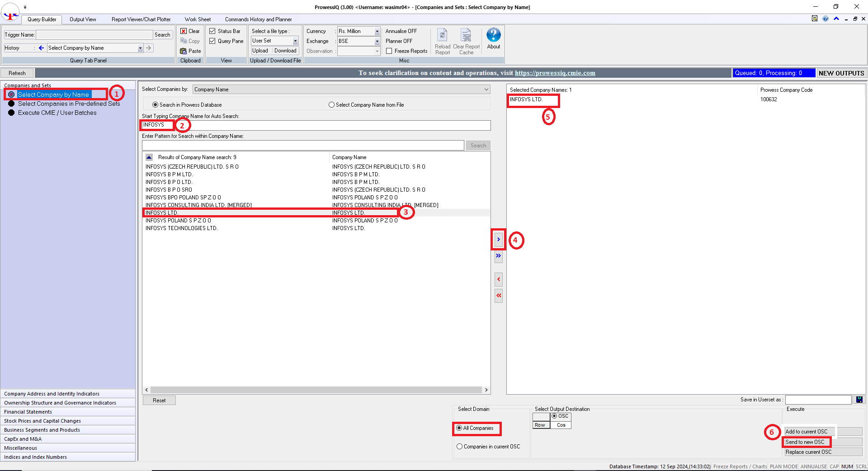Click the Paste icon in Clipboard group
Viewport: 868px width, 471px height.
pos(184,51)
